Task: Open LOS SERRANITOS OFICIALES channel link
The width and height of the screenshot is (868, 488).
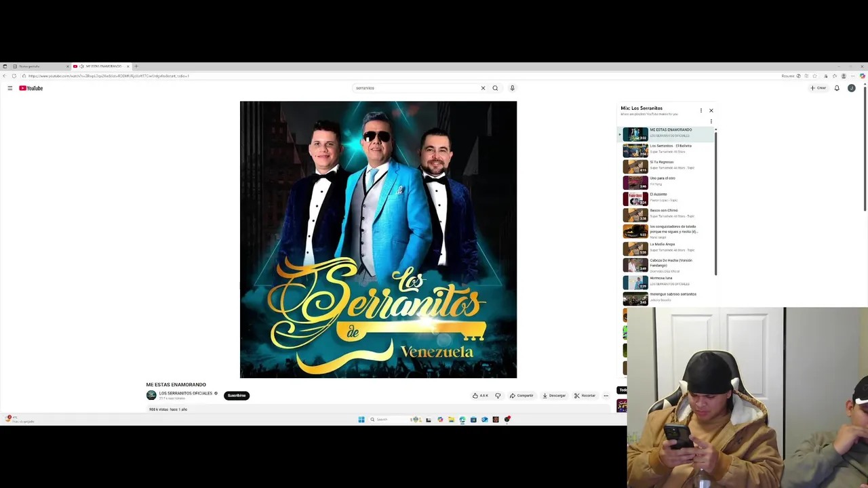Action: (x=186, y=393)
